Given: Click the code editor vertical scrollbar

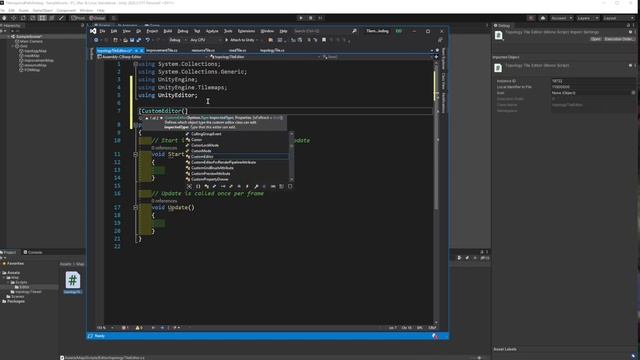Looking at the screenshot, I should 436,192.
